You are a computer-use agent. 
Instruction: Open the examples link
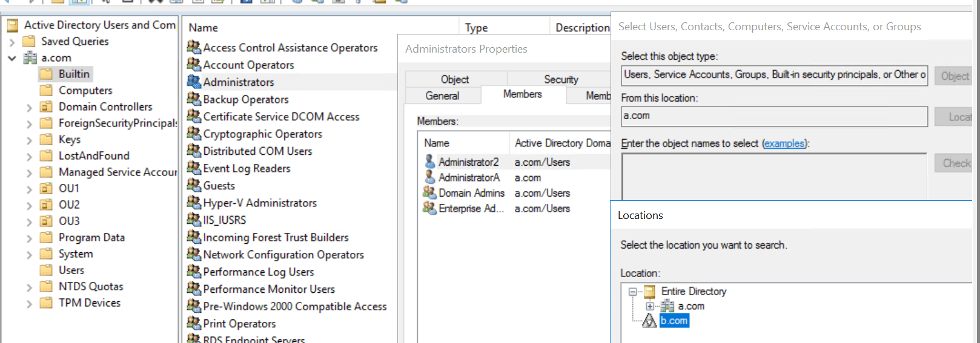784,143
